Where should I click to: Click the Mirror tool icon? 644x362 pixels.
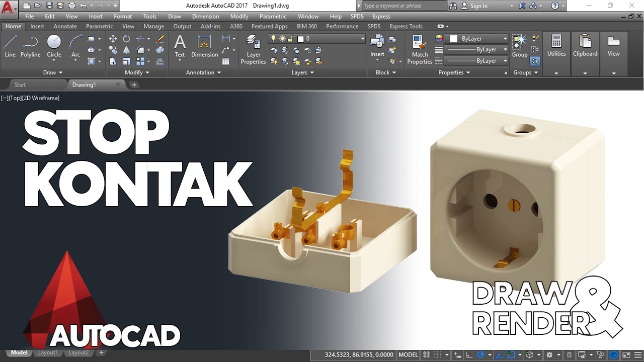pyautogui.click(x=126, y=50)
